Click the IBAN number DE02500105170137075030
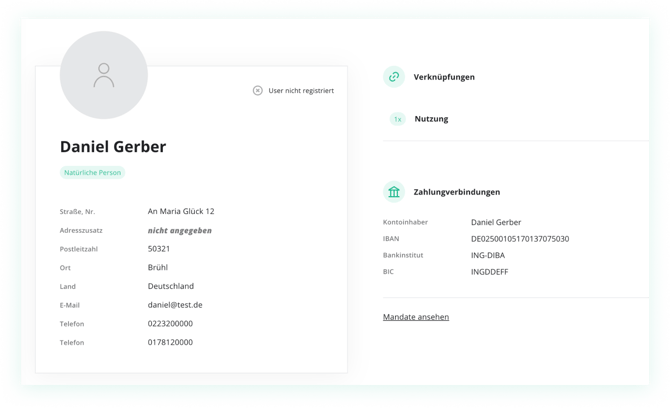Viewport: 670px width, 408px height. (x=520, y=239)
